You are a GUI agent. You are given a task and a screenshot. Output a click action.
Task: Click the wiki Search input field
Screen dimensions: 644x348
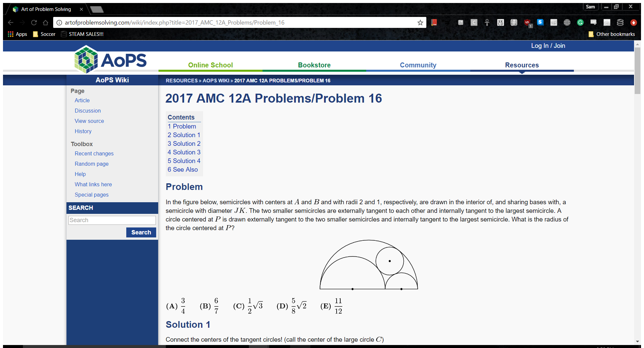[x=112, y=220]
